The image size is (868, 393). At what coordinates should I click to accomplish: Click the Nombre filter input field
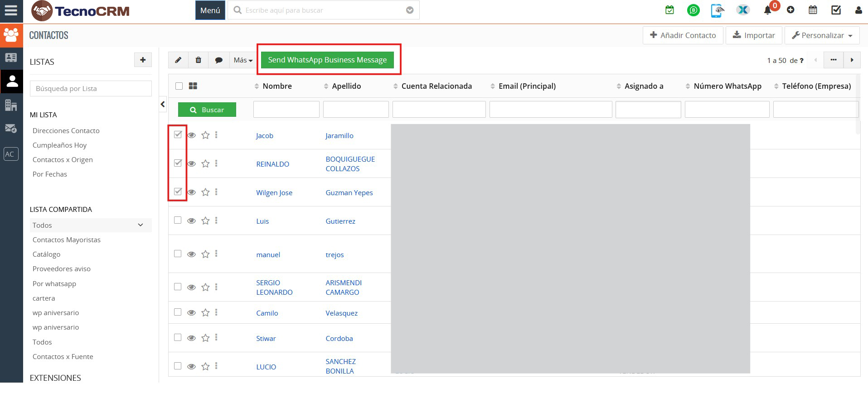tap(286, 110)
